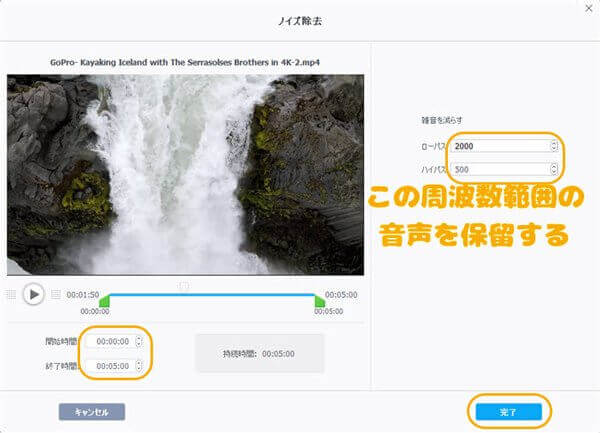Click the small bracket icon above the trim bar
Image resolution: width=600 pixels, height=433 pixels.
point(184,285)
